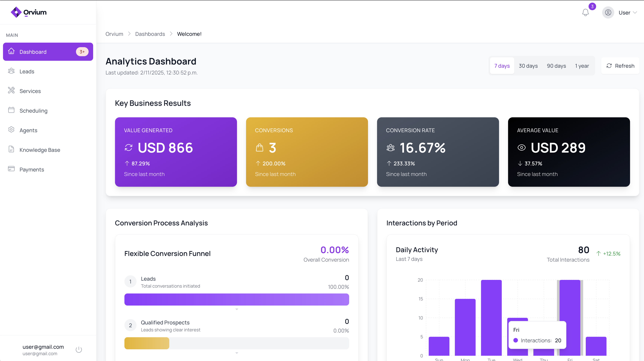
Task: Select the 30 days range
Action: tap(528, 66)
